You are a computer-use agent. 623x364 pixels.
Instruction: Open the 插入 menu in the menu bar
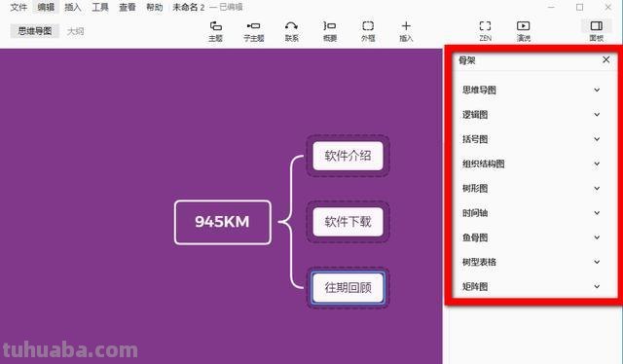coord(73,7)
